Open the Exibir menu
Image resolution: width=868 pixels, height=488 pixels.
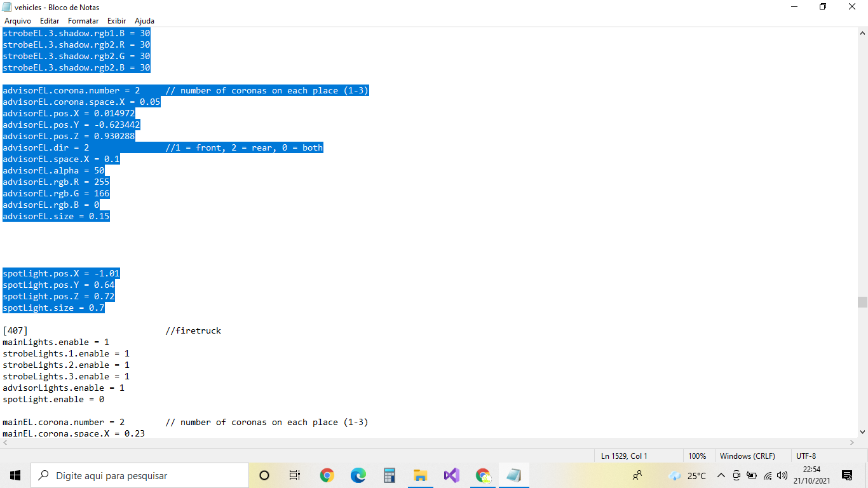pyautogui.click(x=116, y=21)
